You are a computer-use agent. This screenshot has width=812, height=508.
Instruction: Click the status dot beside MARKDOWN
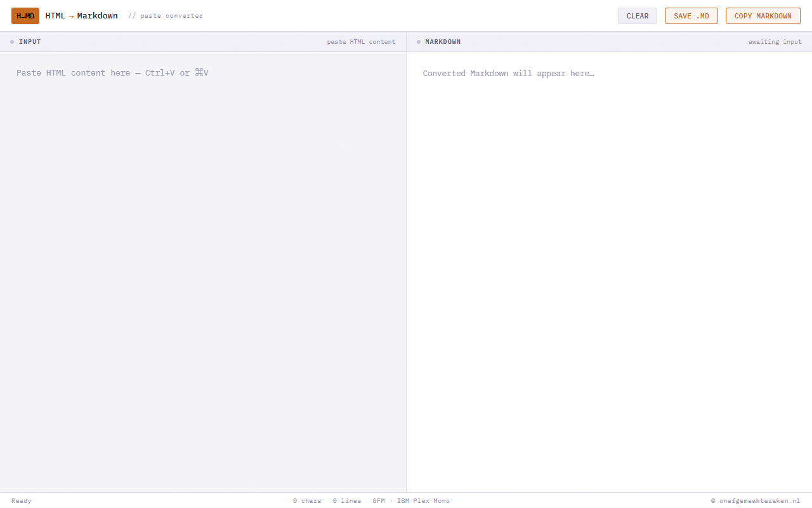point(419,42)
